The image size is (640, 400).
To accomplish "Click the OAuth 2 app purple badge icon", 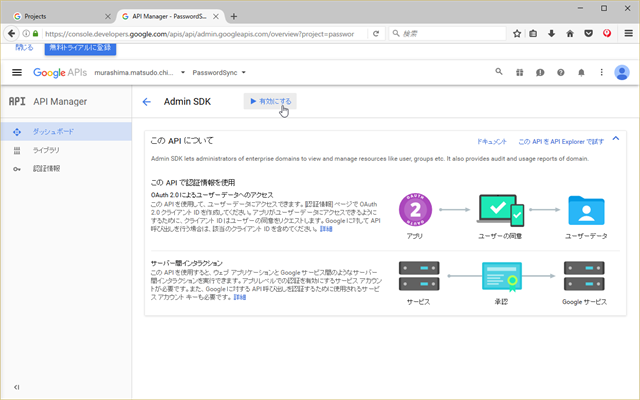I will pyautogui.click(x=415, y=210).
